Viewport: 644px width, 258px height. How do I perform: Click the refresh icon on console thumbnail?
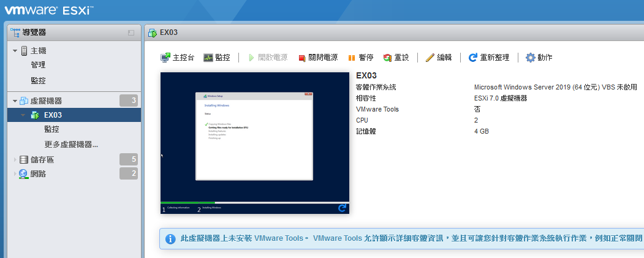click(342, 208)
